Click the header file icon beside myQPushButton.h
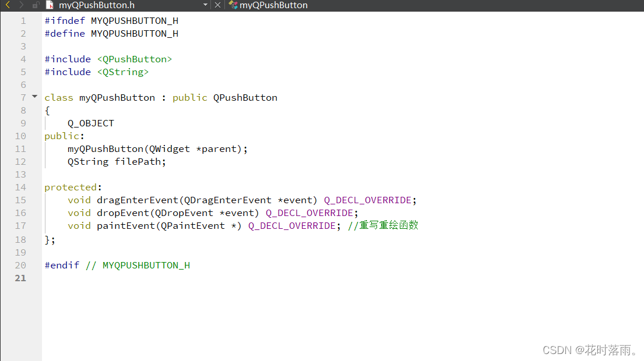 (49, 5)
